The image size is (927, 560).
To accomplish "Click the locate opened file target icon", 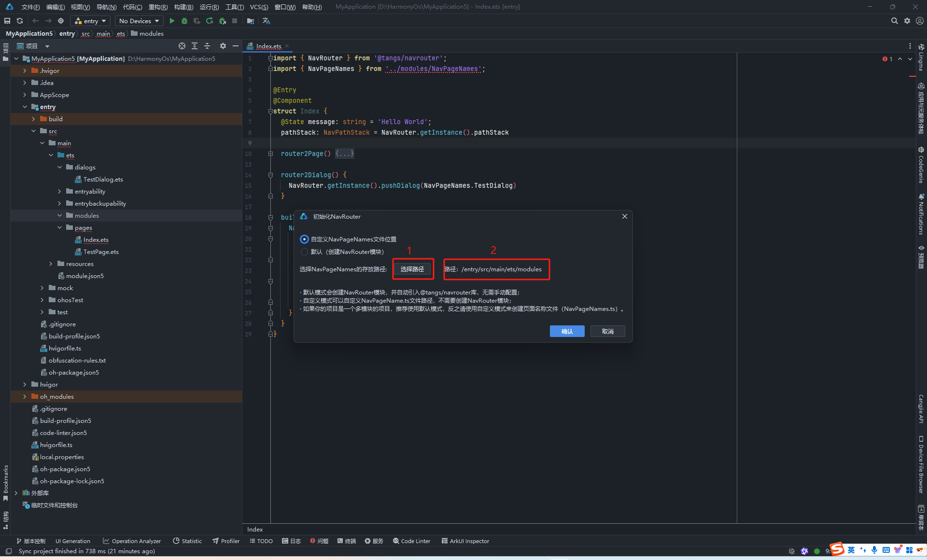I will (182, 46).
